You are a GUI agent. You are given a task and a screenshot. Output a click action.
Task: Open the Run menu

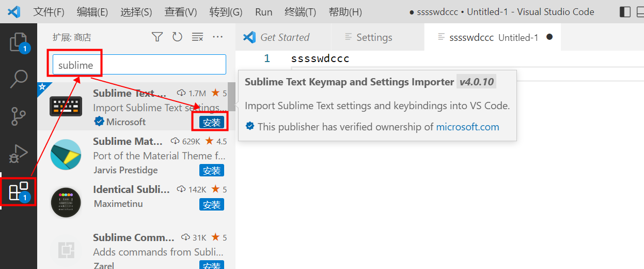[264, 12]
